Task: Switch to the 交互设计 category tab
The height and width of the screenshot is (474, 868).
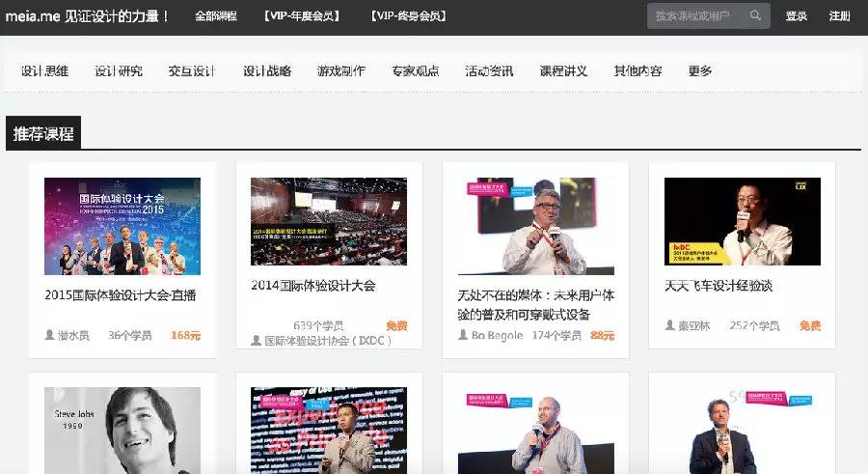Action: coord(192,71)
